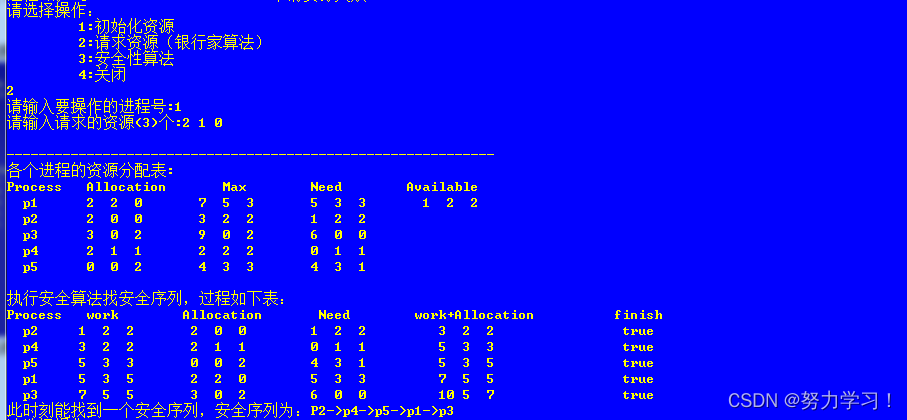The image size is (907, 420).
Task: Select menu line '3:安全性算法'
Action: [126, 59]
